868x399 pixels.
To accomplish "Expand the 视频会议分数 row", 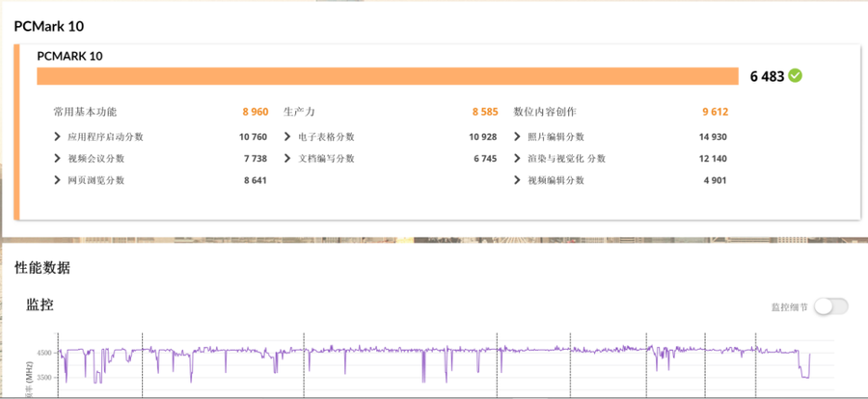I will point(59,159).
